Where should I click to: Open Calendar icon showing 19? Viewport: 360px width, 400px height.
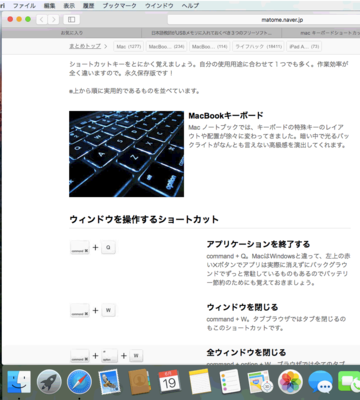[x=169, y=382]
